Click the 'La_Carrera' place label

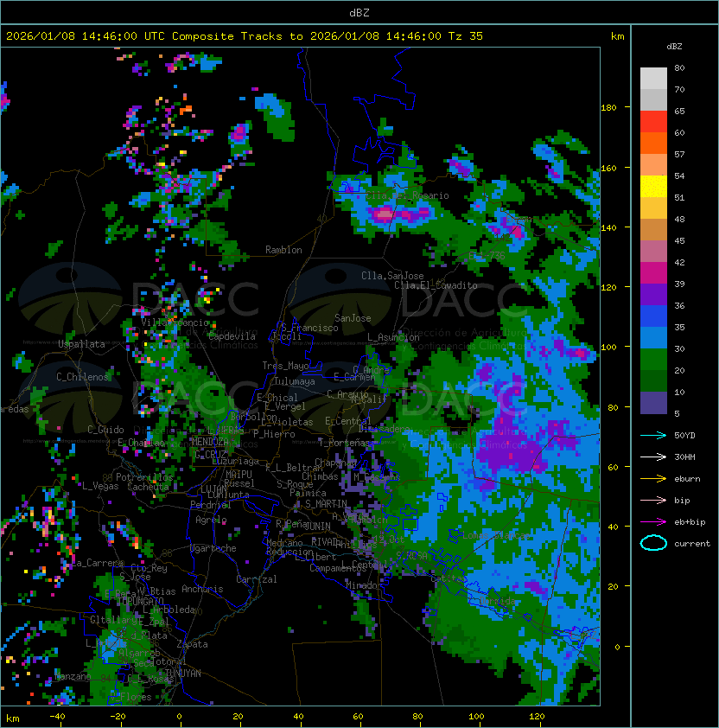97,563
